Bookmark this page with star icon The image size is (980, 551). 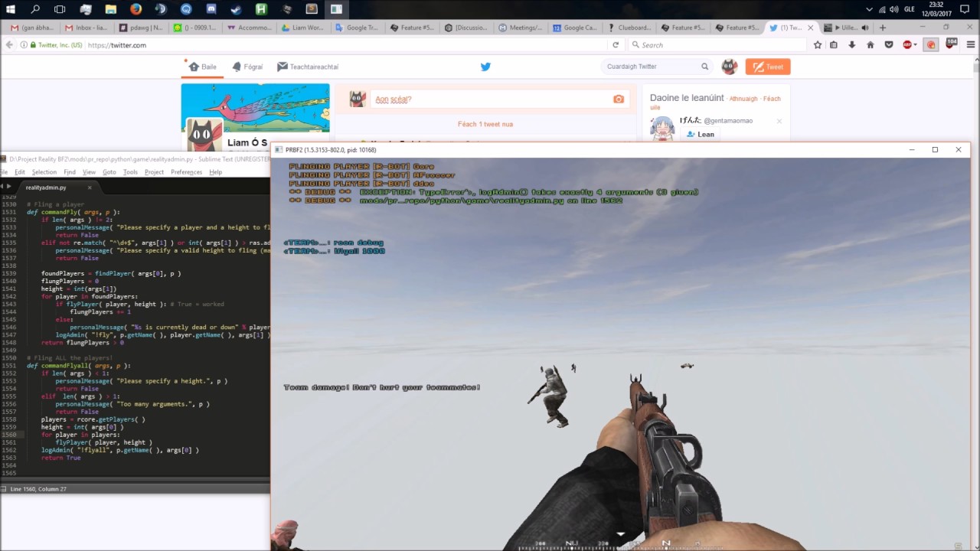818,45
